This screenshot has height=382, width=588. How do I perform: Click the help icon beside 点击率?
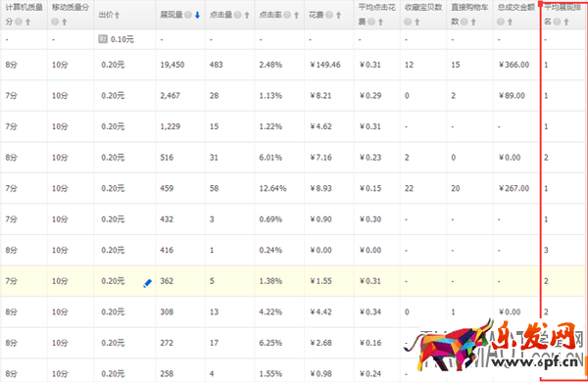tap(287, 15)
